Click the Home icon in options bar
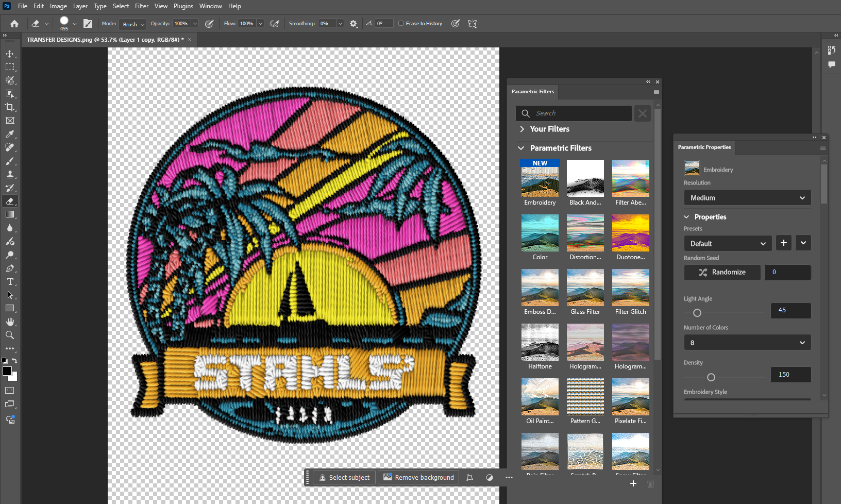 (x=14, y=24)
